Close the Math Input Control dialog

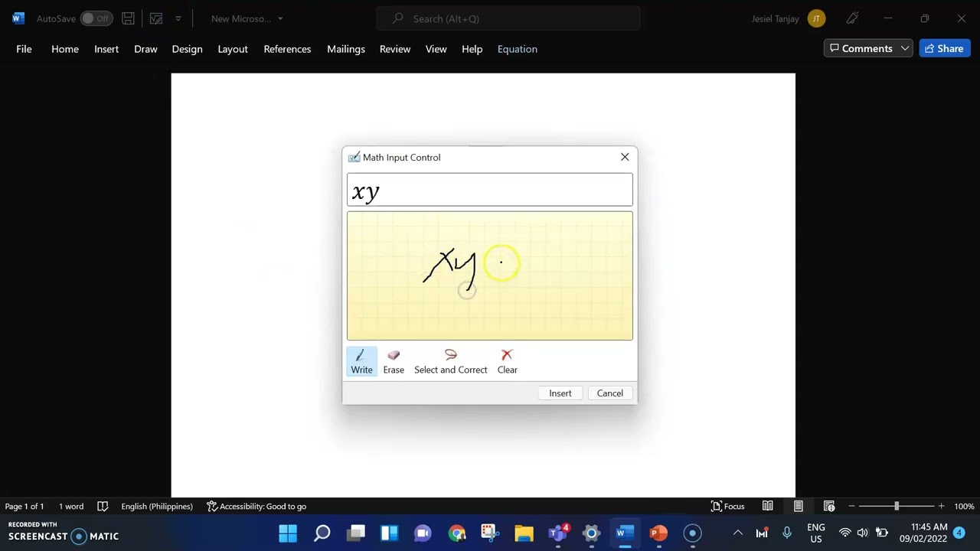[x=625, y=157]
